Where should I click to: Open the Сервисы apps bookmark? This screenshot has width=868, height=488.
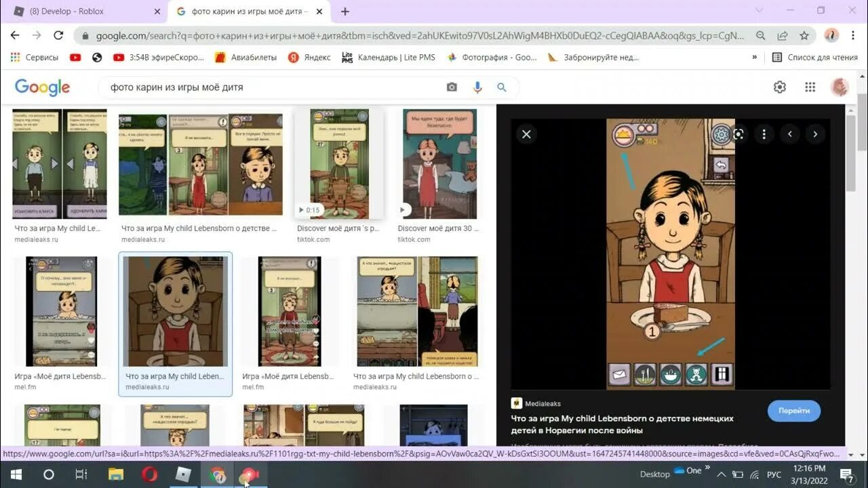[x=35, y=58]
